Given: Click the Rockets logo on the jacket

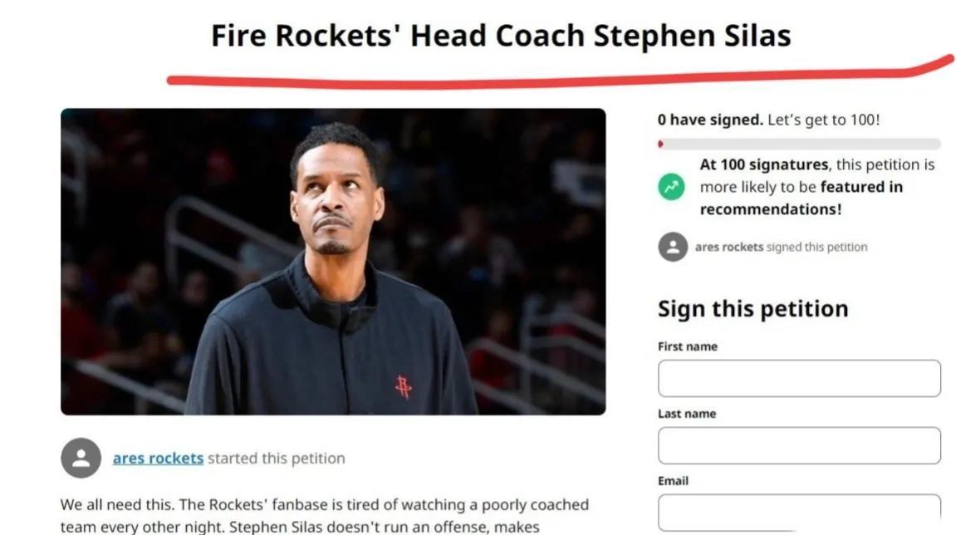Looking at the screenshot, I should (x=403, y=386).
